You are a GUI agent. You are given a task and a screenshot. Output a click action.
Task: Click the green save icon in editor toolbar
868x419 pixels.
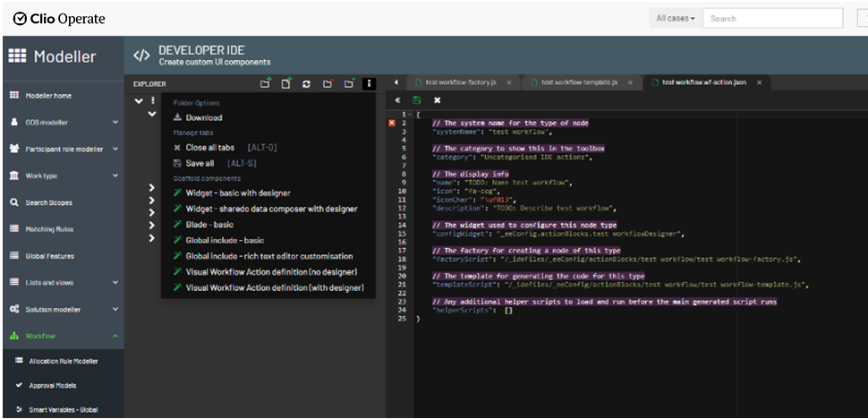click(417, 100)
